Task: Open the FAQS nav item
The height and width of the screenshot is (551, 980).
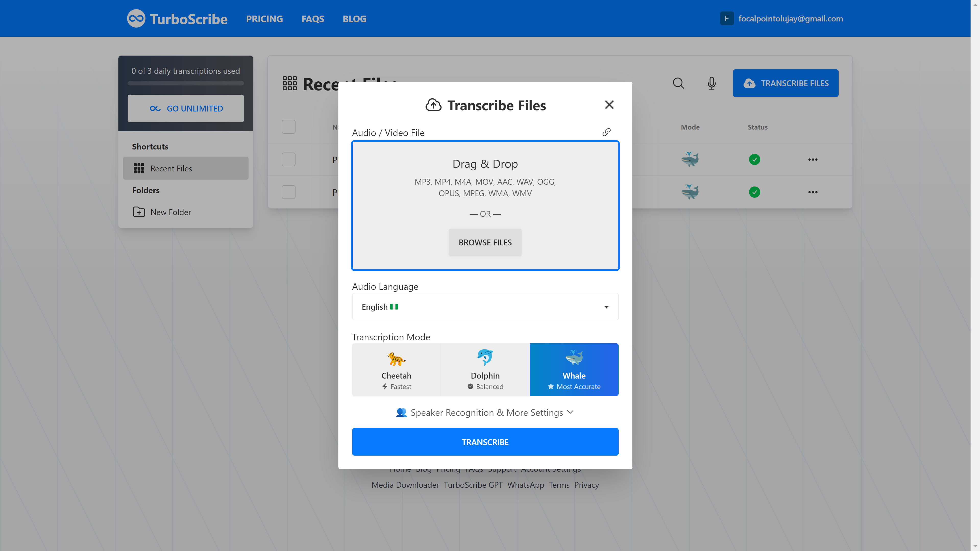Action: (313, 19)
